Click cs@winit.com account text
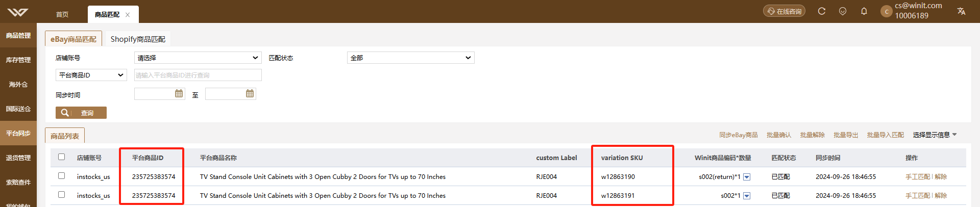 click(918, 6)
